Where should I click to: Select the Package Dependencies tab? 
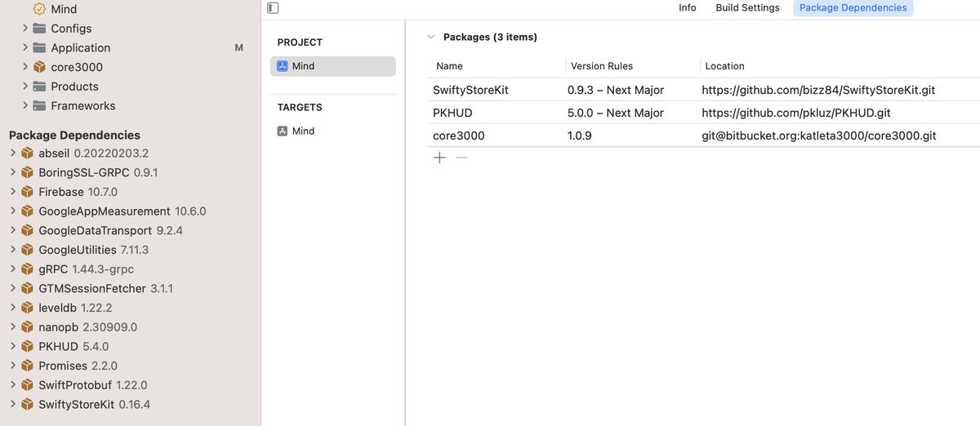click(853, 7)
